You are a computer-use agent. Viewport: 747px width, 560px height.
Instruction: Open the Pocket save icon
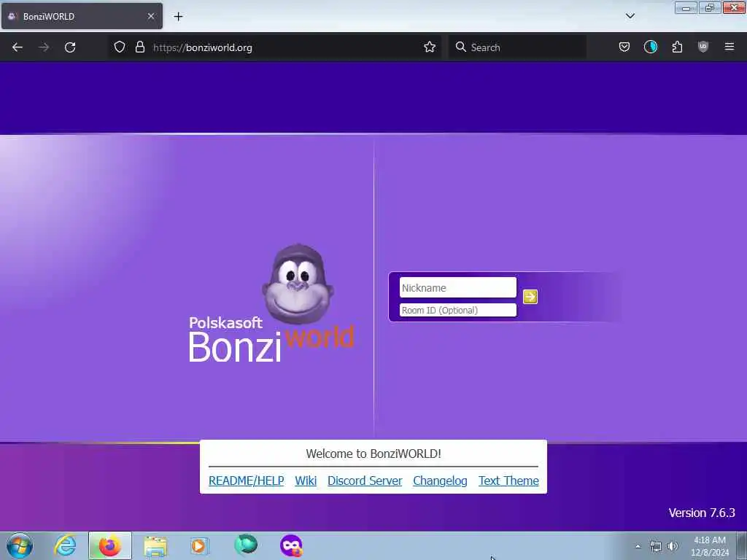(624, 47)
